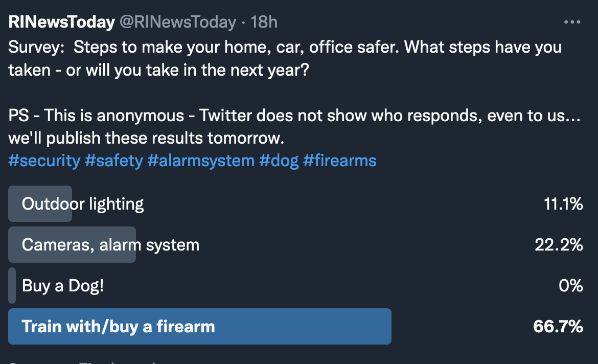Click the 0% poll result
598x364 pixels.
pyautogui.click(x=571, y=285)
